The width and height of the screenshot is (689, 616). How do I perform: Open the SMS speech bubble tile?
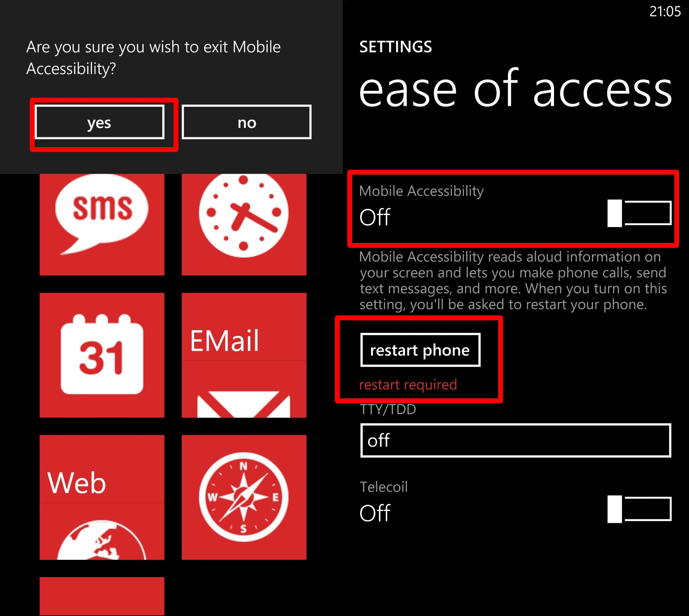pos(102,224)
